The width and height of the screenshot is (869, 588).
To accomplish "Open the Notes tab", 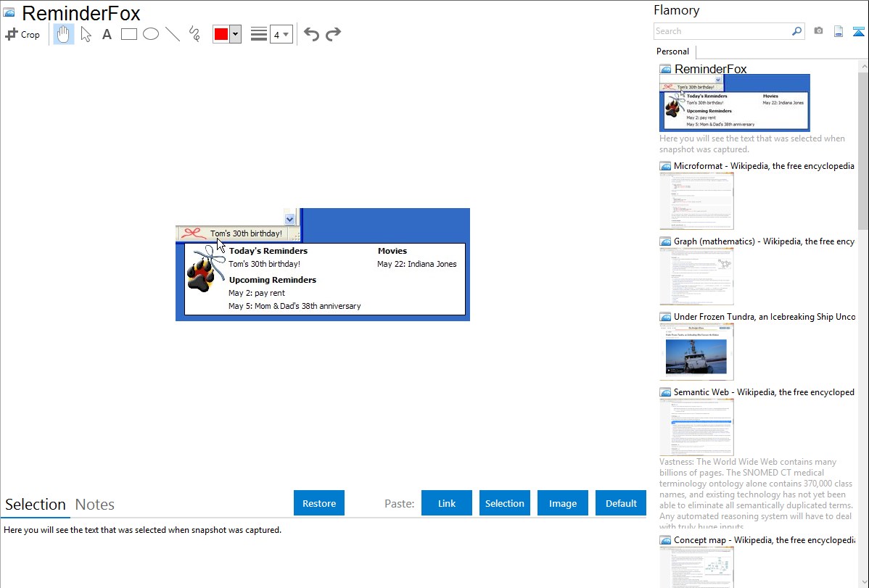I will pyautogui.click(x=95, y=505).
